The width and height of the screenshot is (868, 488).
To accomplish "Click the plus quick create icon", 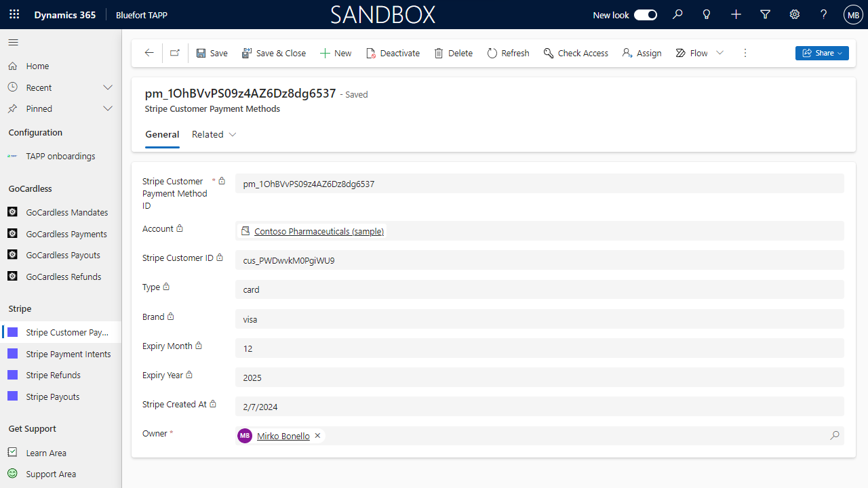I will (x=736, y=15).
